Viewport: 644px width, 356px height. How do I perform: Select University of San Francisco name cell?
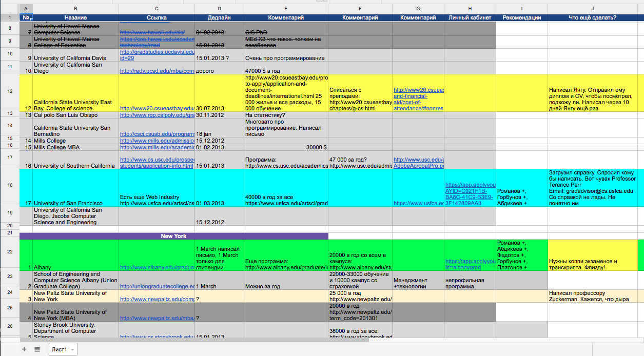pyautogui.click(x=75, y=203)
